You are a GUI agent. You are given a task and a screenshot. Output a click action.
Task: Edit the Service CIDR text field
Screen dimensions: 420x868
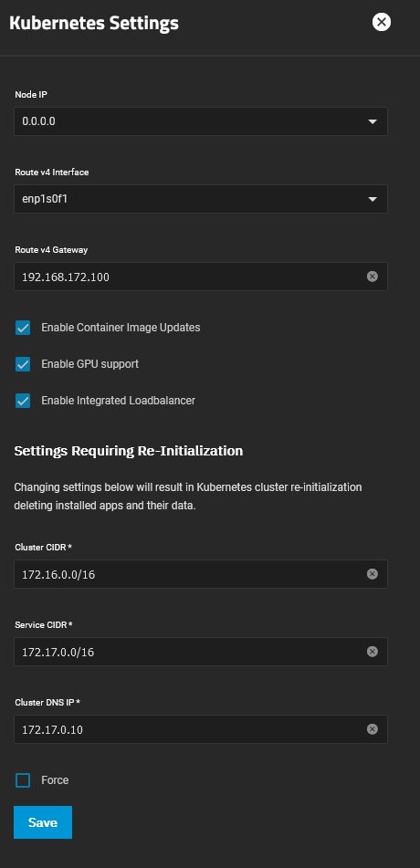[191, 652]
